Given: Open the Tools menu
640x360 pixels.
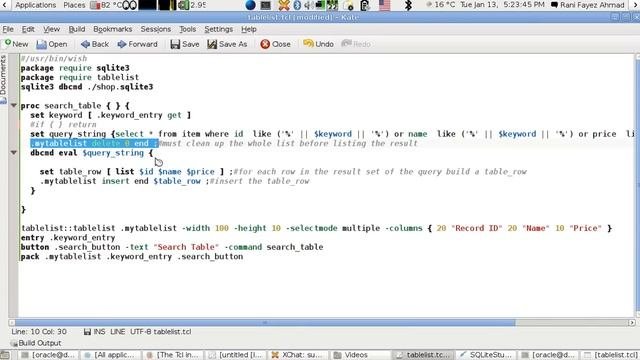Looking at the screenshot, I should point(188,29).
